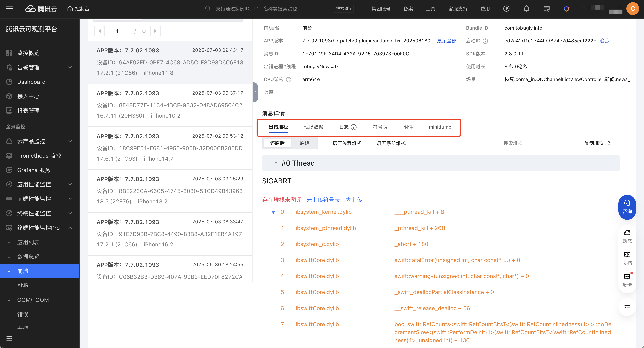This screenshot has width=644, height=348.
Task: Open the 反馈 feedback icon
Action: (x=627, y=280)
